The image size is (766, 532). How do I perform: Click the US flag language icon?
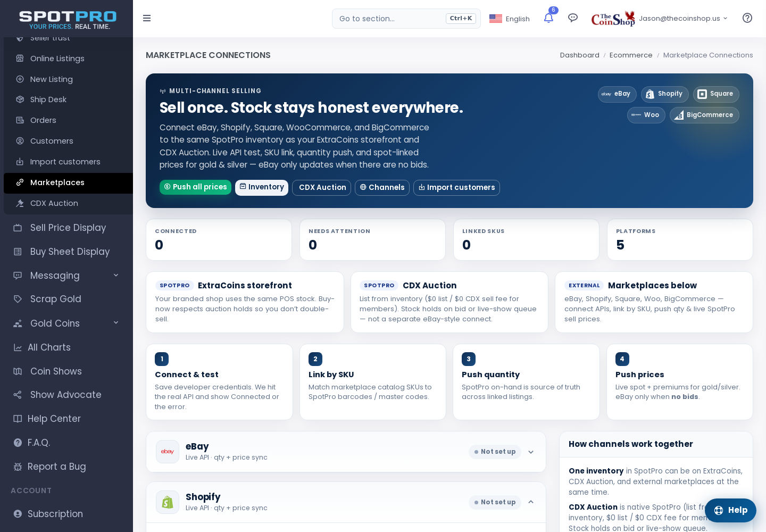pos(496,19)
